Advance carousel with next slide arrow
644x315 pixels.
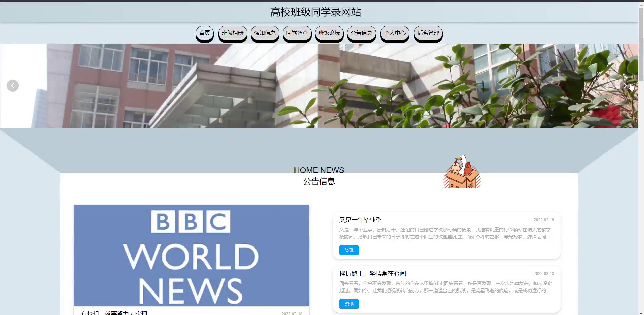[626, 86]
